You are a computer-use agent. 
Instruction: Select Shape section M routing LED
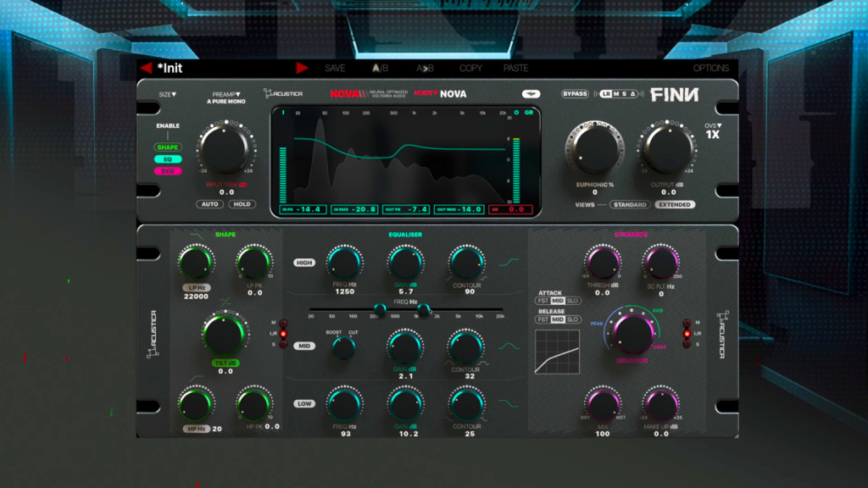(283, 323)
